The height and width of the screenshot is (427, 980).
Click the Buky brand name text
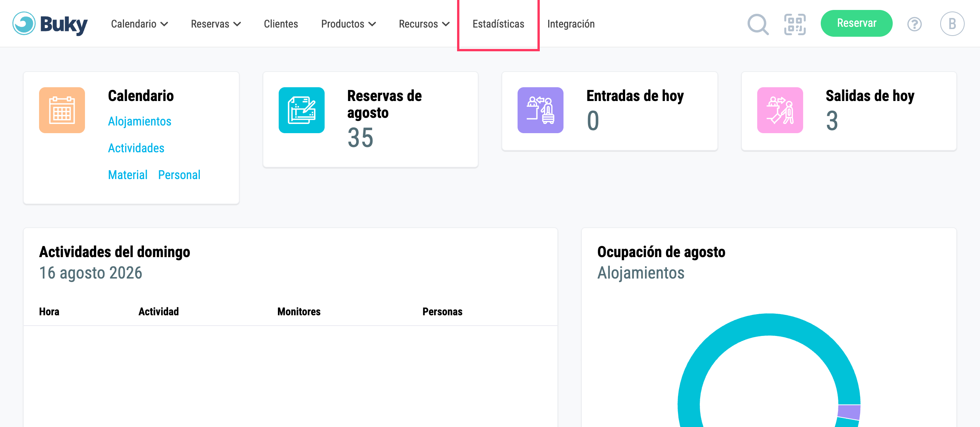(64, 24)
